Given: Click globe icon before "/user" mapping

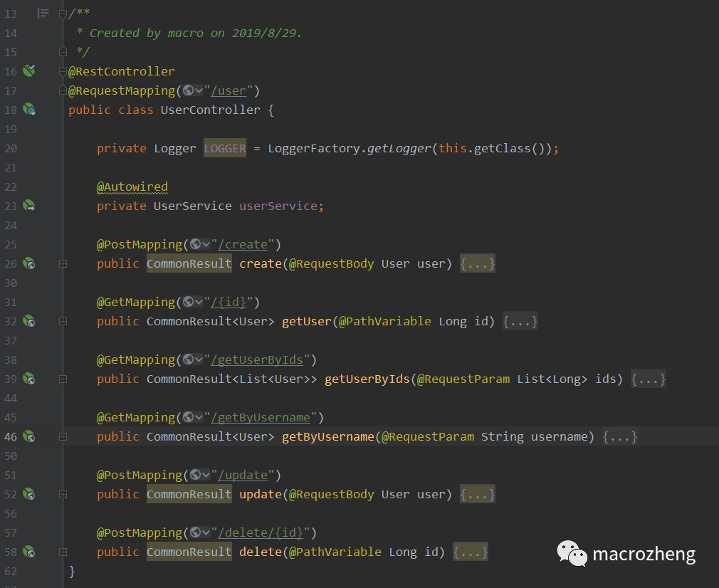Looking at the screenshot, I should (188, 90).
